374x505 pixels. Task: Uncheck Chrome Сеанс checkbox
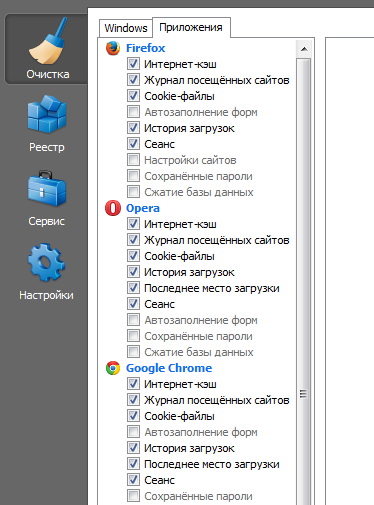133,480
